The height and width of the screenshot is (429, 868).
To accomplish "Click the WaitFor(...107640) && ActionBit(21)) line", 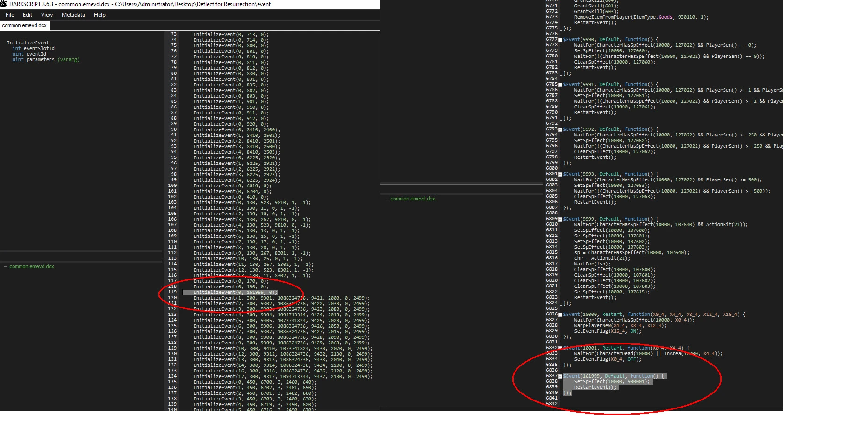I will (x=661, y=225).
